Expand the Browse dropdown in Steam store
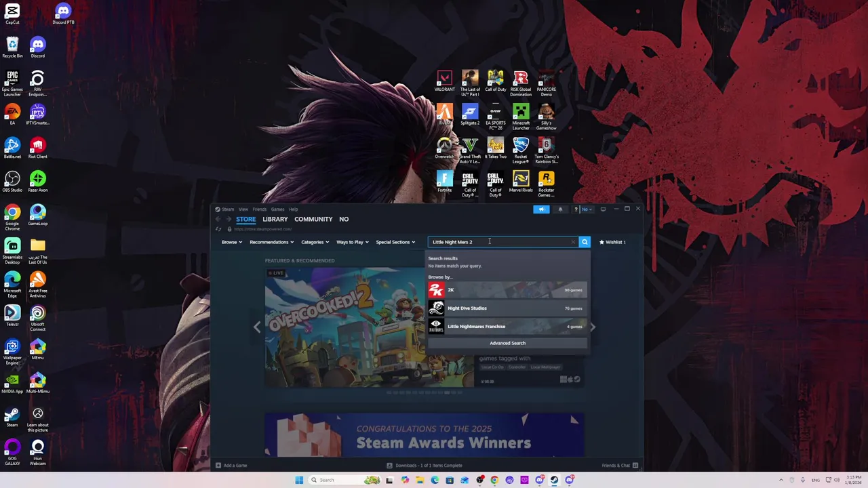868x488 pixels. pos(231,242)
